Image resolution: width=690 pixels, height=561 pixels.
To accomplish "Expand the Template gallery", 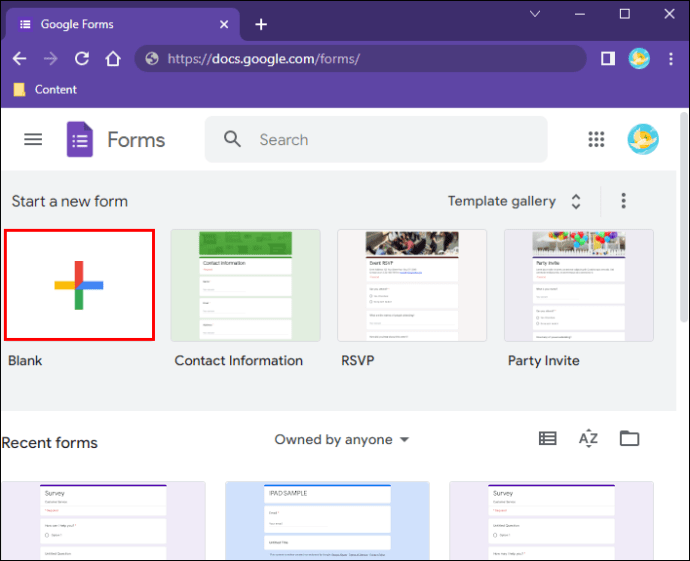I will coord(514,201).
